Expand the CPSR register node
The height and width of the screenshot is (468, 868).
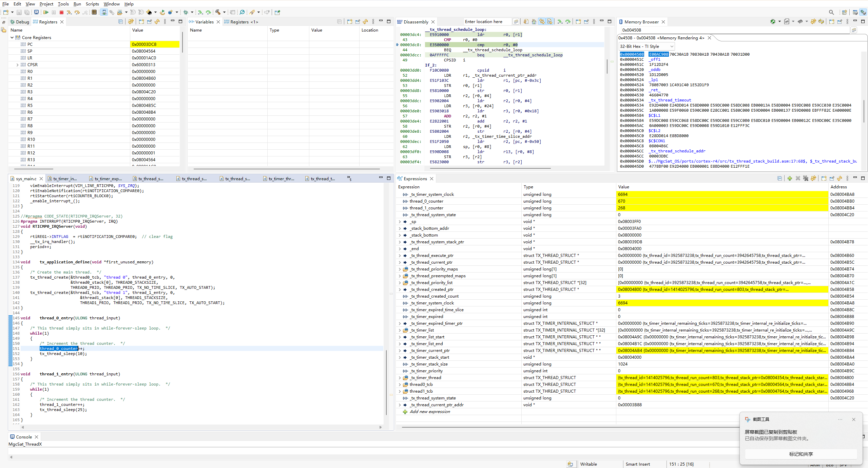tap(17, 65)
